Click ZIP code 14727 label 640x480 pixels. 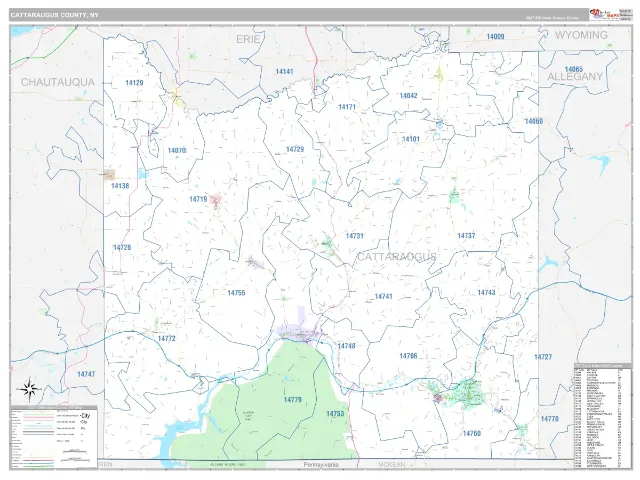coord(543,357)
